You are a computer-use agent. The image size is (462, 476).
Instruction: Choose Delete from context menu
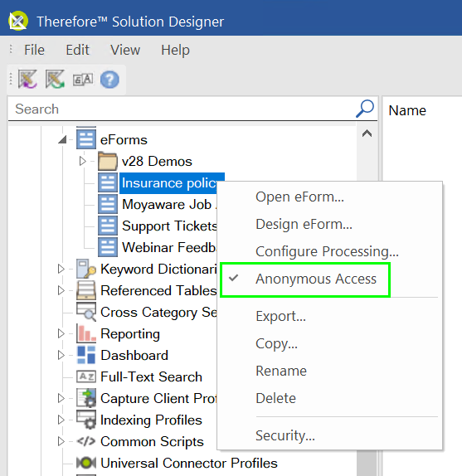click(x=330, y=398)
